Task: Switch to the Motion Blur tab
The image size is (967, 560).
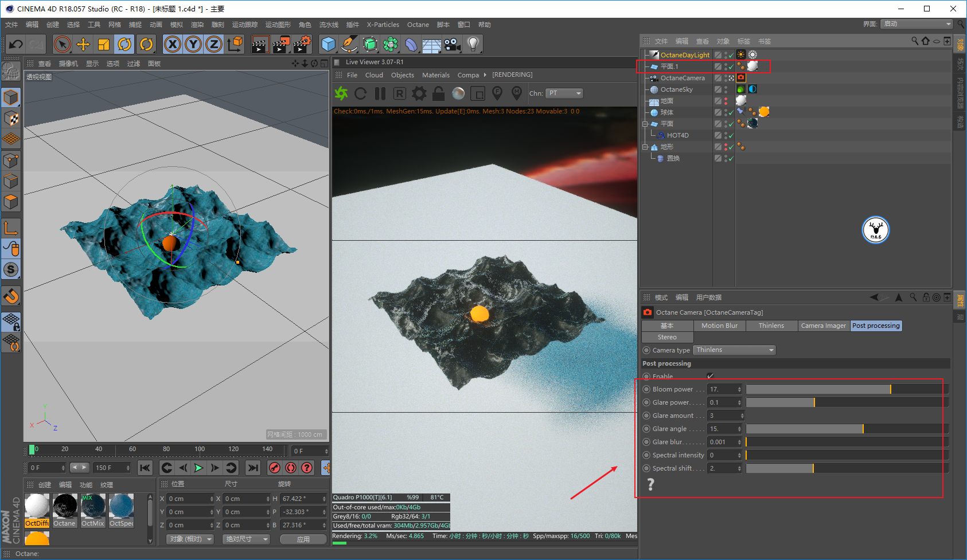Action: pos(719,326)
